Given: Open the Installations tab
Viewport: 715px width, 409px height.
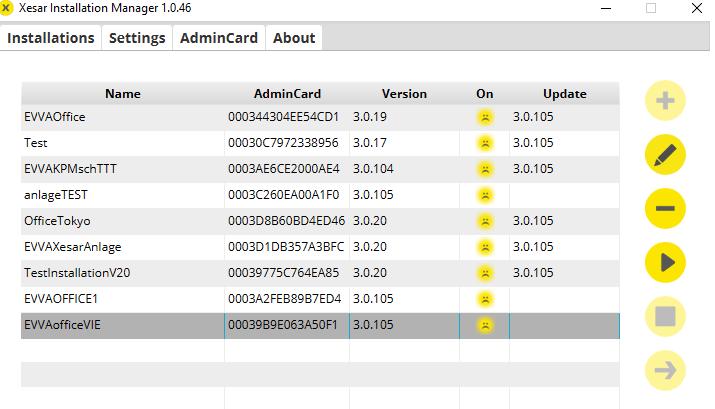Looking at the screenshot, I should tap(51, 38).
